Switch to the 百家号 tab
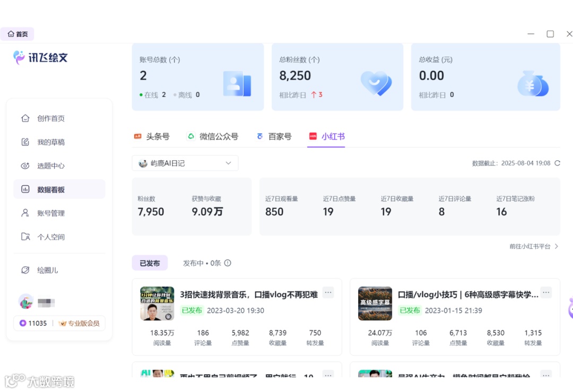Image resolution: width=573 pixels, height=392 pixels. click(x=274, y=136)
